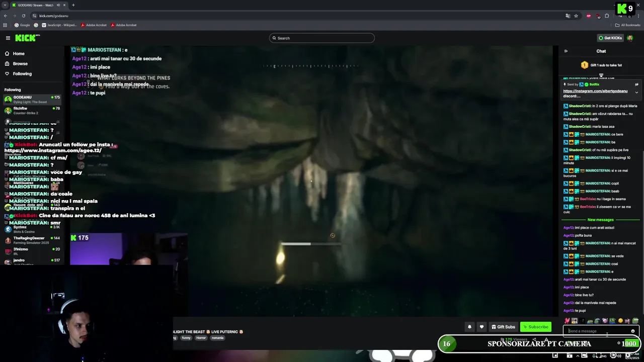Viewport: 644px width, 362px height.
Task: Open the jandro channel
Action: 32,262
